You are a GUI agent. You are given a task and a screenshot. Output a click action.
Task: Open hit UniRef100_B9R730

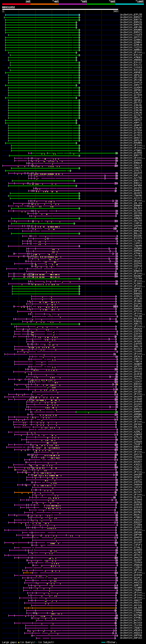131,20
